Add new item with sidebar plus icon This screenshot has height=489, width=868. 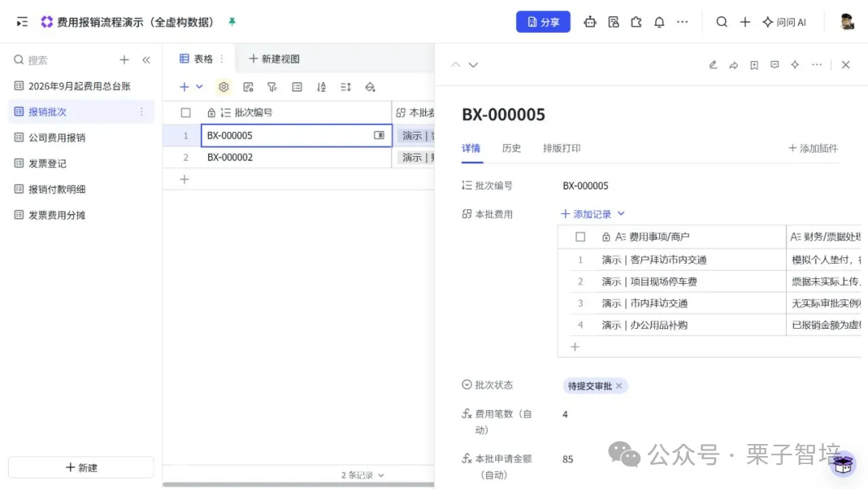124,60
